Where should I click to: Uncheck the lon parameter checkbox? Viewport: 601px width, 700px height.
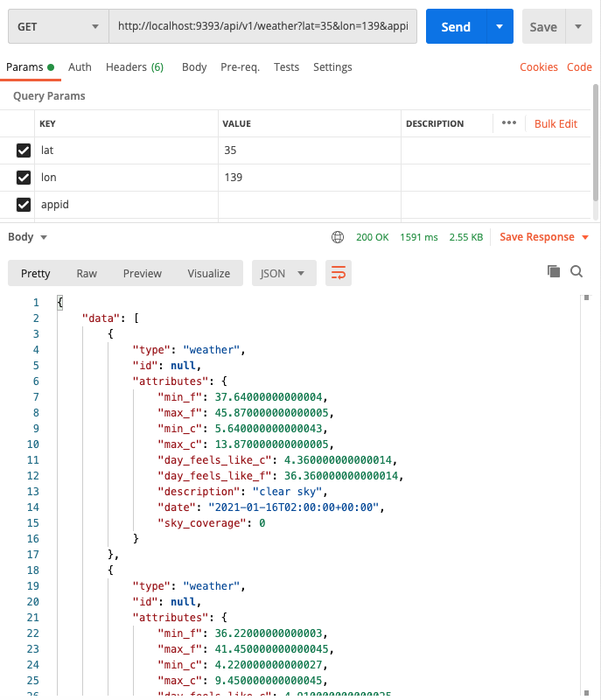(22, 177)
